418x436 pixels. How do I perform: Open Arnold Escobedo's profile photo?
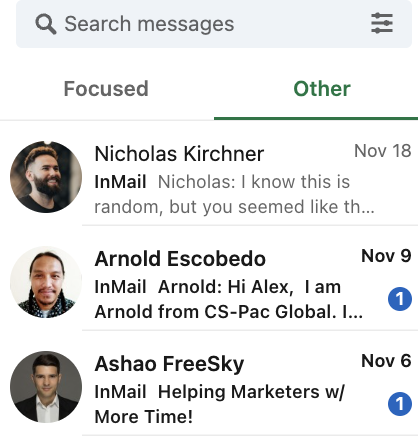point(46,282)
